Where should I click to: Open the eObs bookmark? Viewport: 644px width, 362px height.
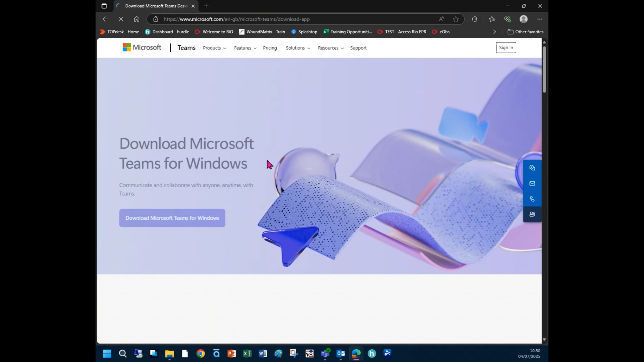click(441, 32)
